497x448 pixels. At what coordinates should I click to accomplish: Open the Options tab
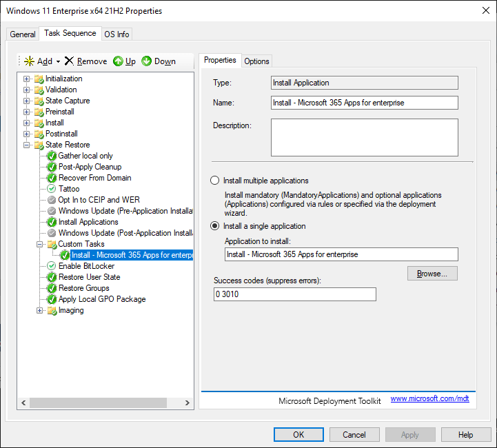pyautogui.click(x=256, y=61)
